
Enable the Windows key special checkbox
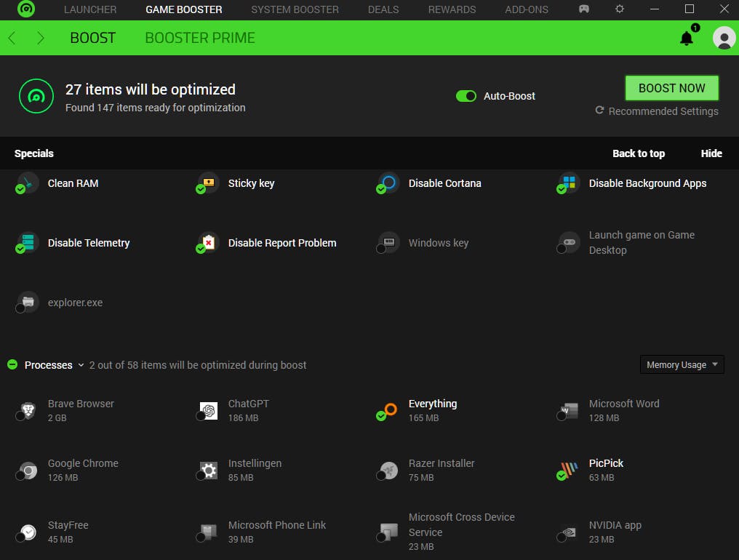pos(381,249)
